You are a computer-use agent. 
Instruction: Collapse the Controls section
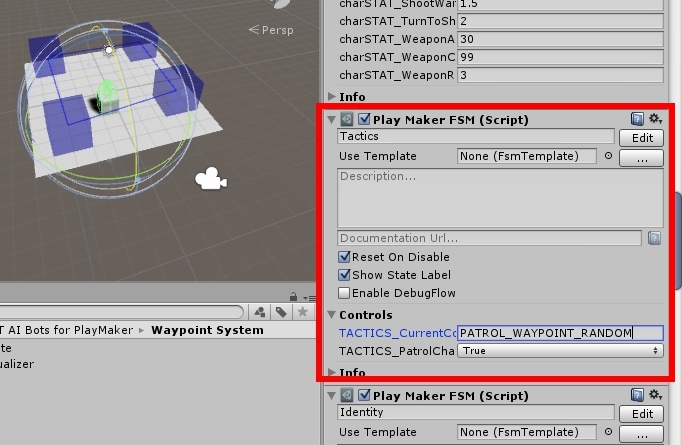click(331, 315)
